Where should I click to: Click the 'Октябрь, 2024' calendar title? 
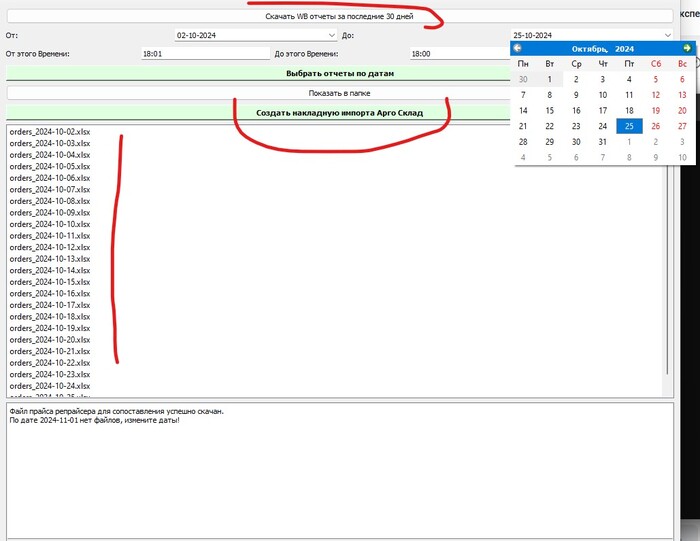pos(602,49)
